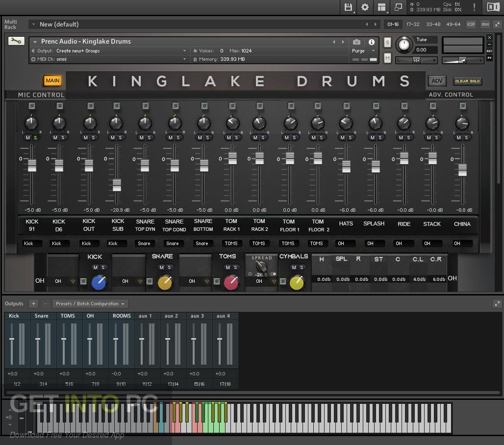
Task: Click link icon beside pink TOMS knob
Action: (x=217, y=281)
